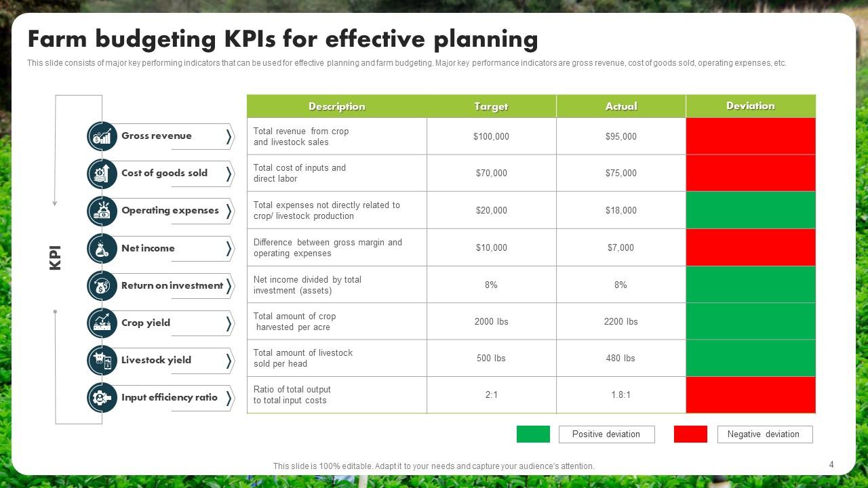Select the Livestock yield cow icon
Viewport: 868px width, 488px height.
click(102, 361)
